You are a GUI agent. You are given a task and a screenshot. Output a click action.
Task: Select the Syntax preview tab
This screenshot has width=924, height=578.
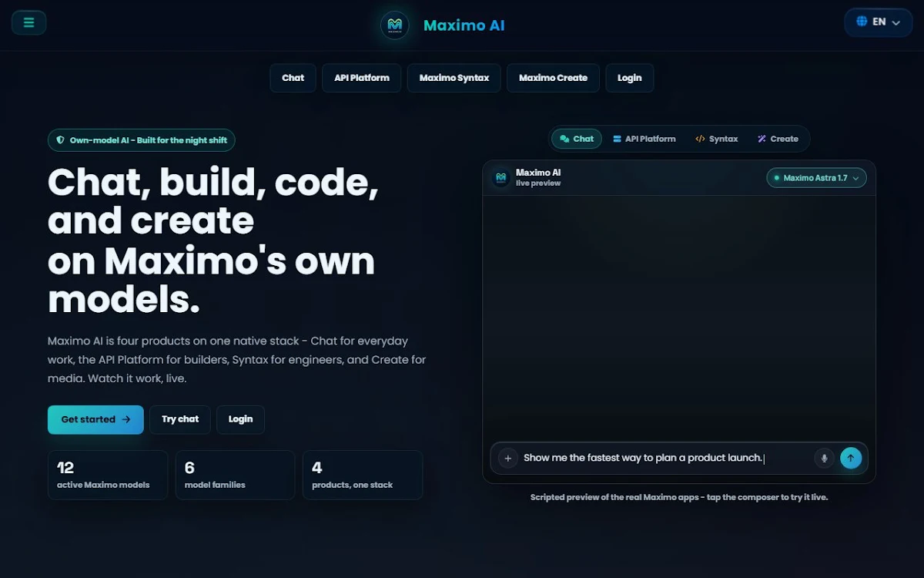coord(716,139)
